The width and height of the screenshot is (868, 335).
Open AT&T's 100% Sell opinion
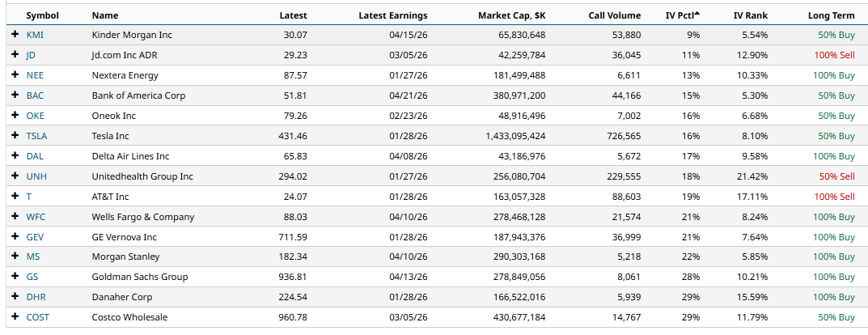(x=834, y=197)
